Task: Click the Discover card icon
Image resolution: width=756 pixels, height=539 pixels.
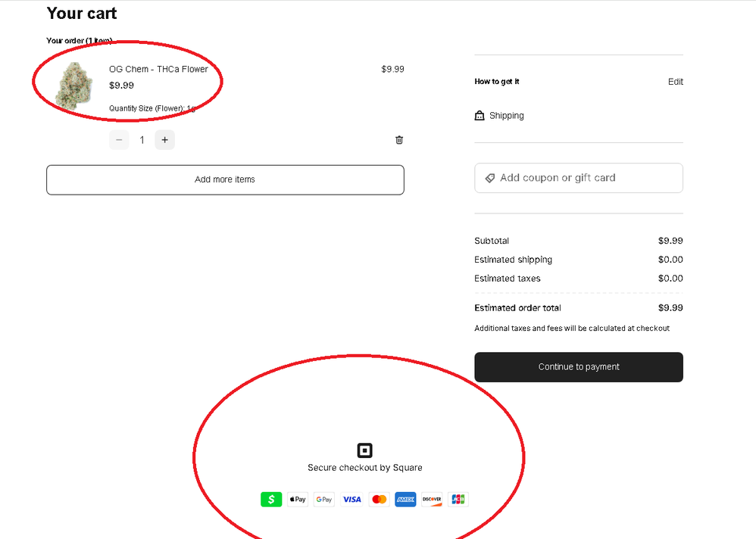Action: (x=432, y=500)
